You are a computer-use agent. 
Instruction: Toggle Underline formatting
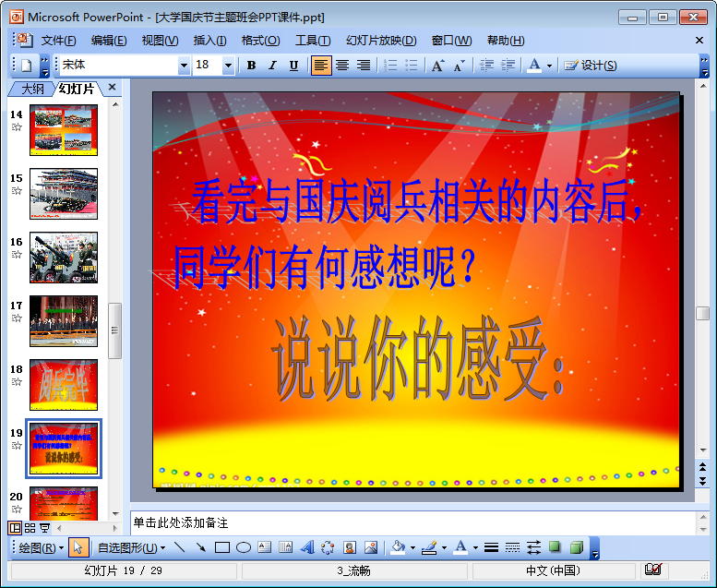pos(293,66)
